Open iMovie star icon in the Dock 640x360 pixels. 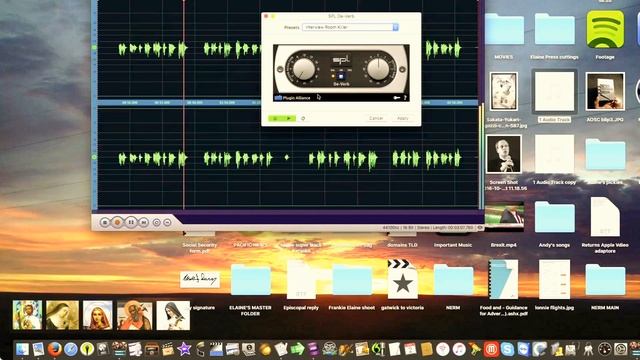(x=184, y=349)
